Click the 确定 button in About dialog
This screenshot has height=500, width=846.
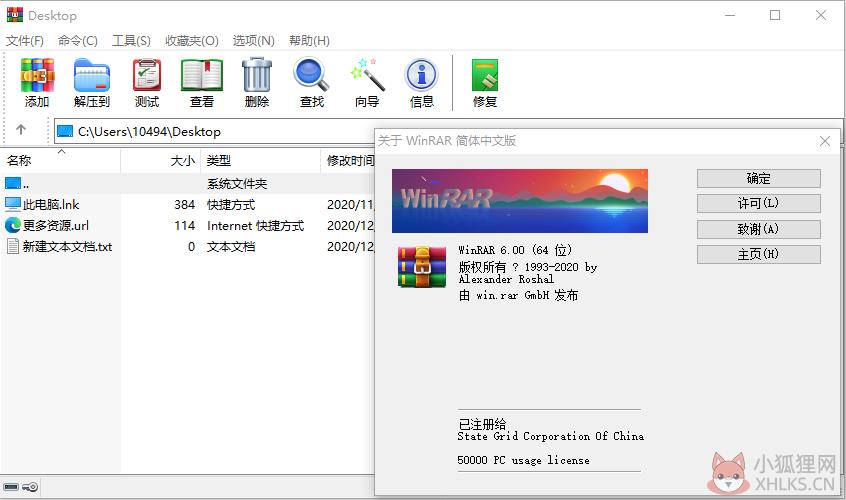[759, 179]
